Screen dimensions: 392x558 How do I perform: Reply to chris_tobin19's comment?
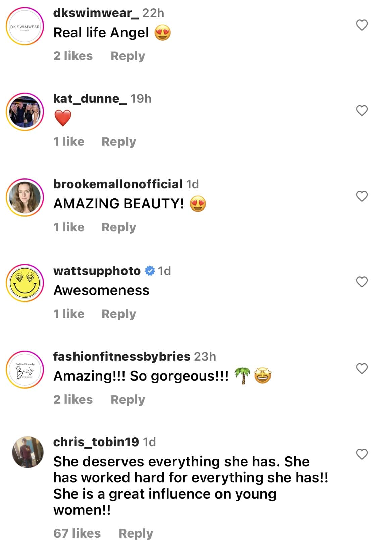(x=136, y=533)
